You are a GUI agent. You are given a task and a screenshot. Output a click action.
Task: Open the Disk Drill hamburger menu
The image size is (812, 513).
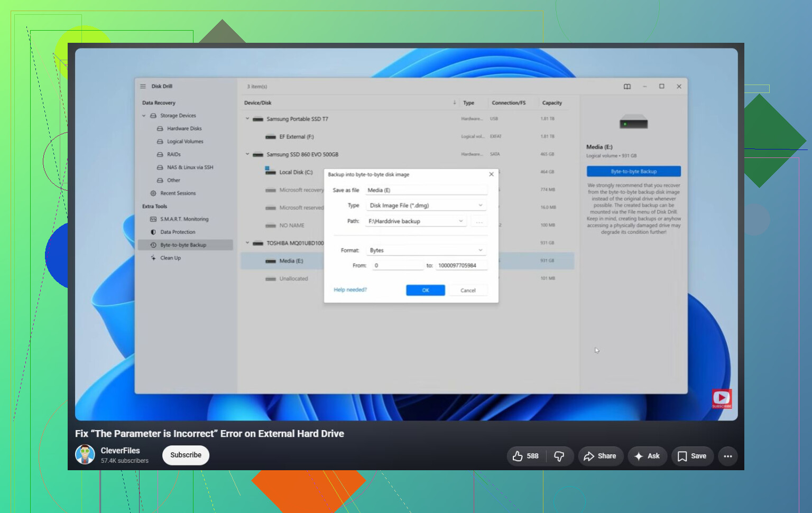click(x=143, y=86)
